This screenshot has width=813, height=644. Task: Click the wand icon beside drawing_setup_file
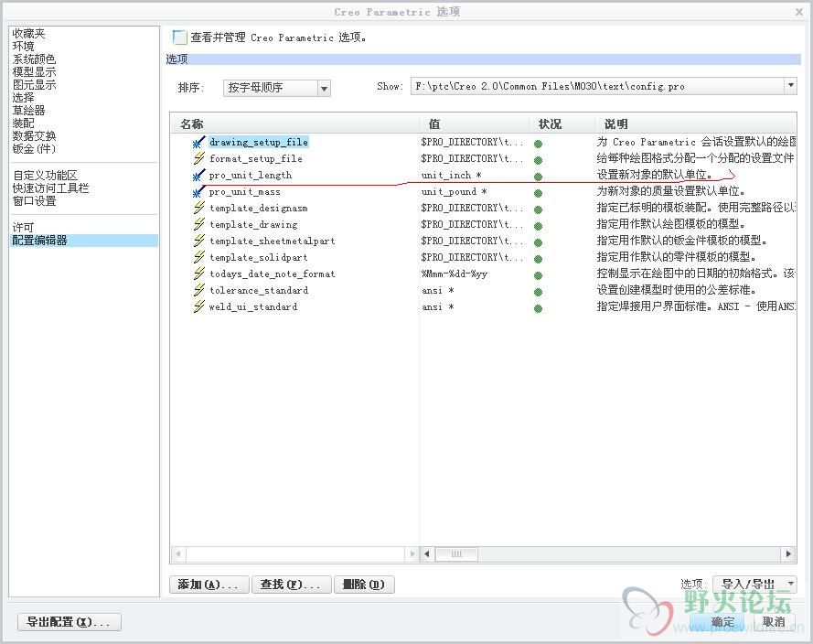198,142
